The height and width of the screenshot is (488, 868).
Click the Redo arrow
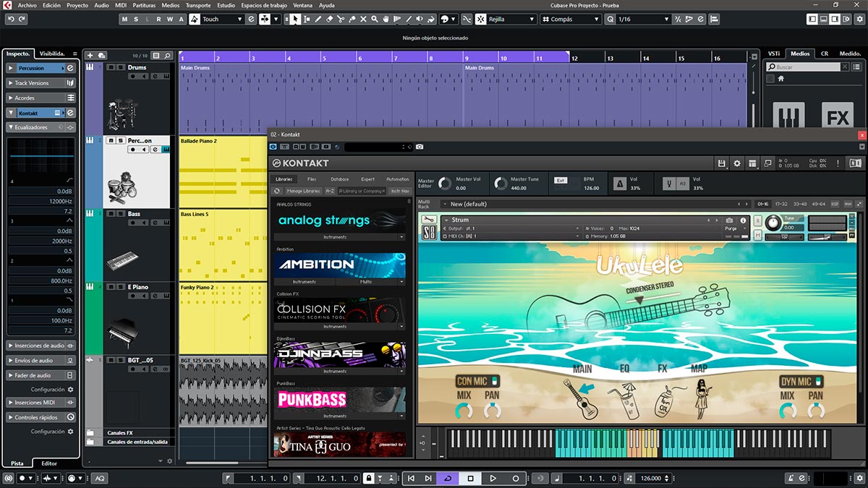pos(21,19)
